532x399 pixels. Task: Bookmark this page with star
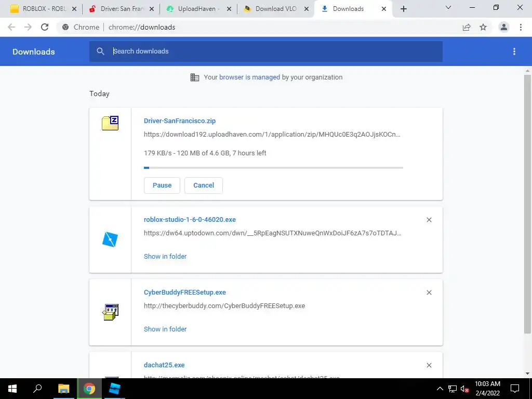point(483,27)
